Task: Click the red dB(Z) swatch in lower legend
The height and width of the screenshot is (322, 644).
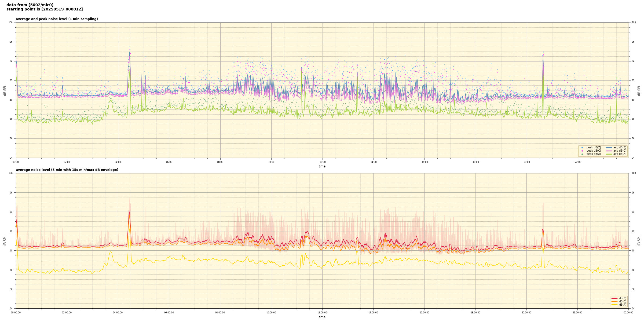Action: (x=614, y=298)
